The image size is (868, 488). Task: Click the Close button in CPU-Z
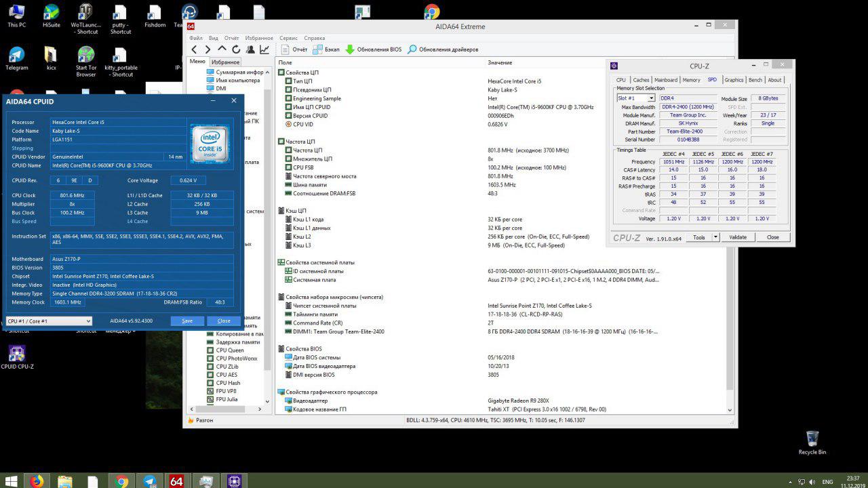[x=773, y=237]
